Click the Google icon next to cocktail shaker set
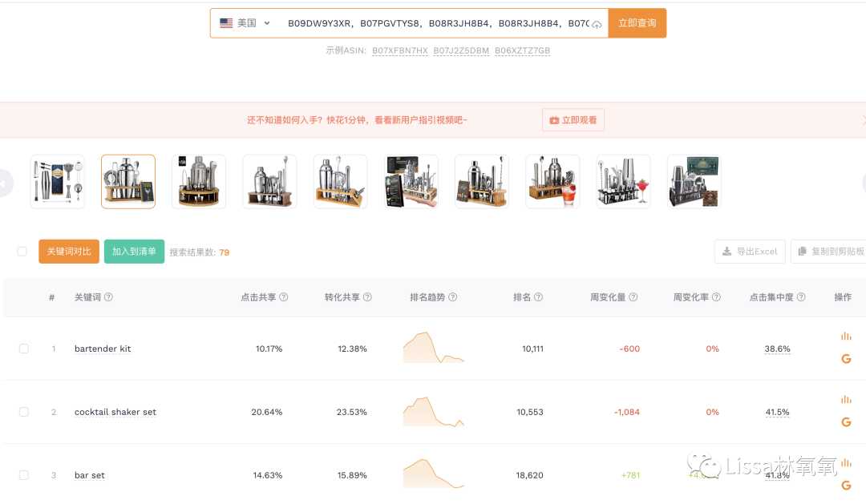866x504 pixels. [846, 422]
